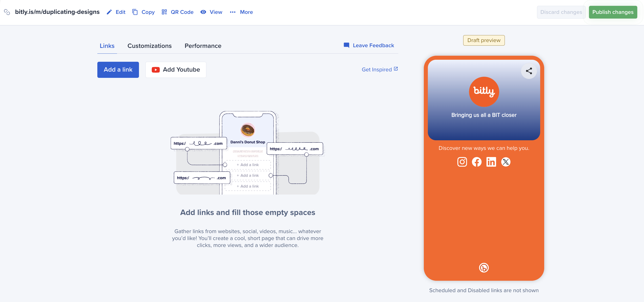Viewport: 644px width, 302px height.
Task: Click the Bitly badge at the preview bottom
Action: point(484,268)
